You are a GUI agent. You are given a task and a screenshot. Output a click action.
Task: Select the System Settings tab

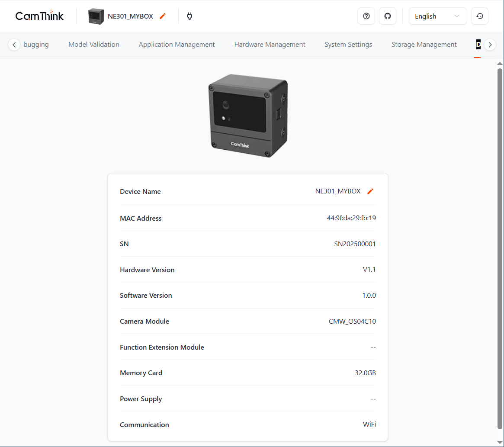[x=348, y=45]
